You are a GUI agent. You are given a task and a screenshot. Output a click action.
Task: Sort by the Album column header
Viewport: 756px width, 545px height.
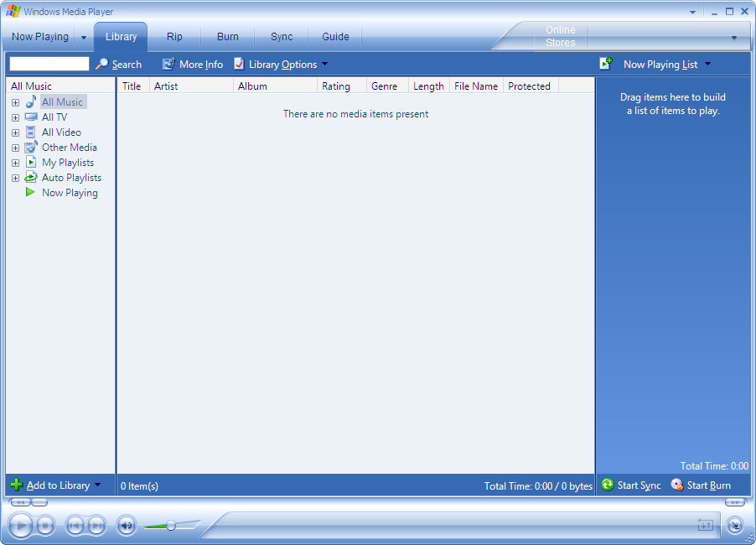[275, 86]
